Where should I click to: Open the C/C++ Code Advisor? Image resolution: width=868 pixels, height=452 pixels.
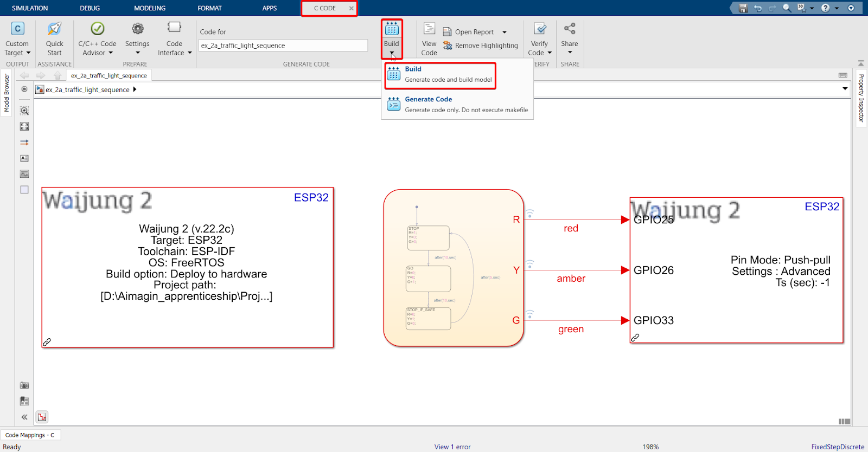click(97, 39)
